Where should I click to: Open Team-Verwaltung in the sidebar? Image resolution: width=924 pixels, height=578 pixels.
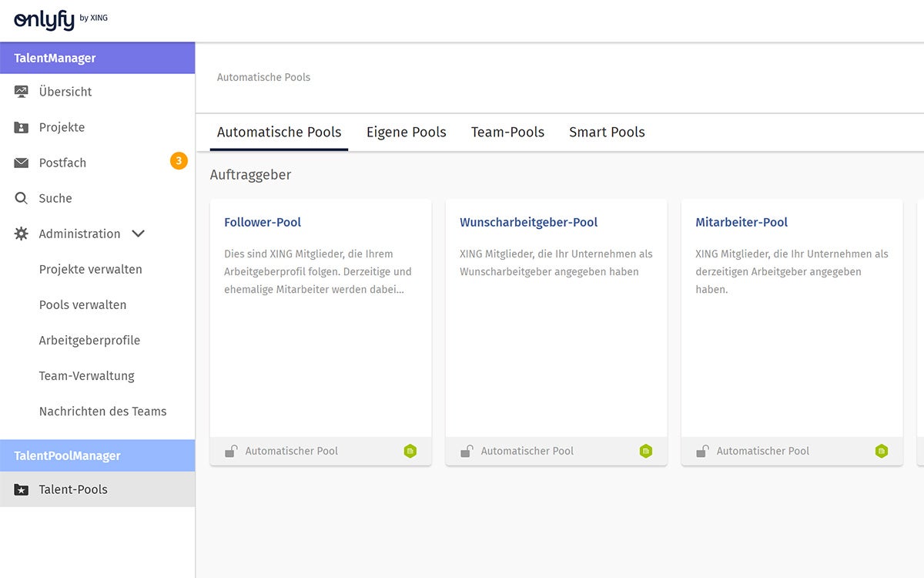coord(86,375)
